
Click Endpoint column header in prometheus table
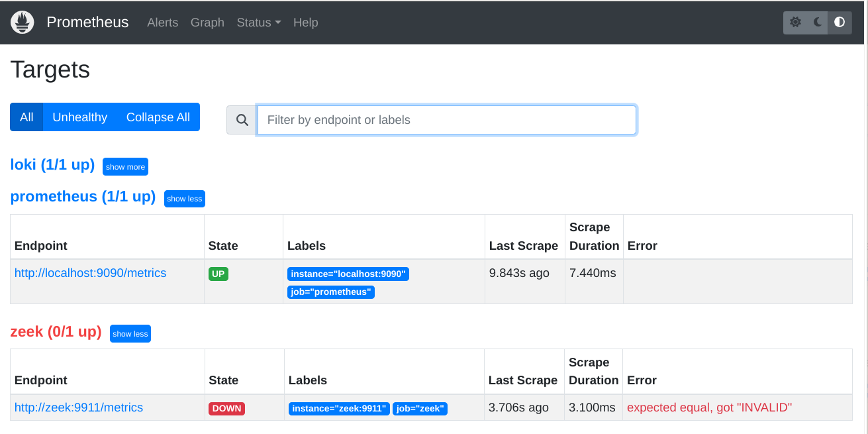tap(41, 246)
